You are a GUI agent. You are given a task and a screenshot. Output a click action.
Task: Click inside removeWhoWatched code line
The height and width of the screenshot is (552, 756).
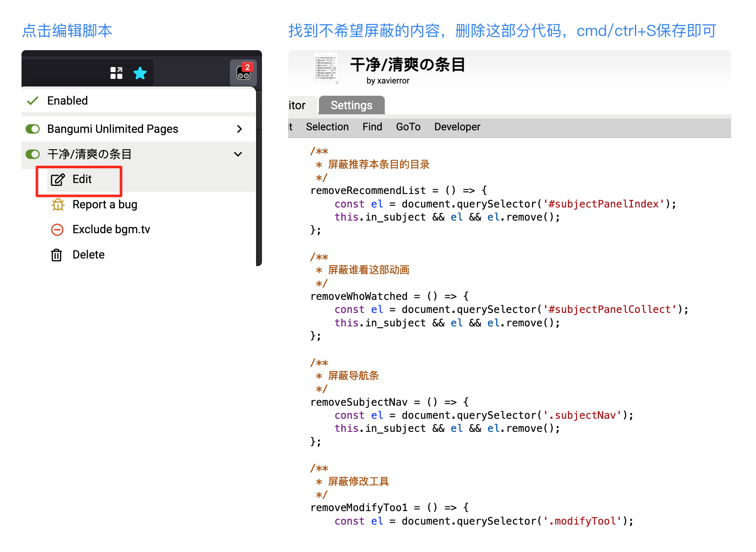click(x=359, y=296)
